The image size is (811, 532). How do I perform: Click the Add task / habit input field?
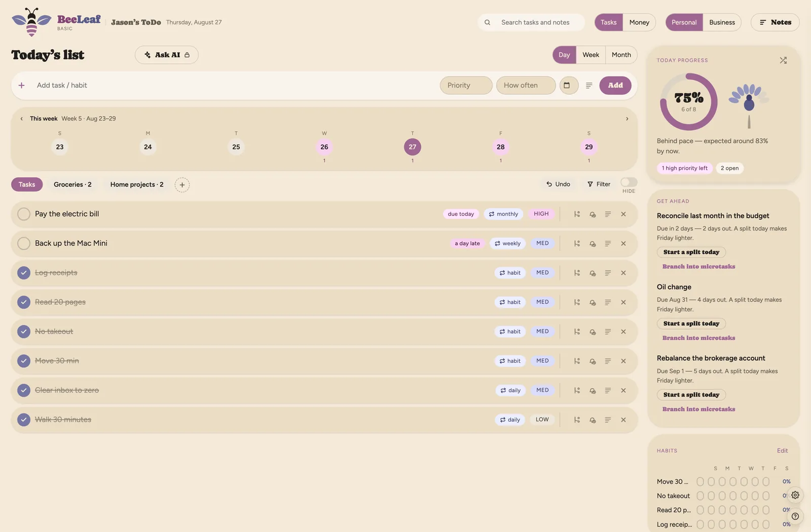coord(233,85)
